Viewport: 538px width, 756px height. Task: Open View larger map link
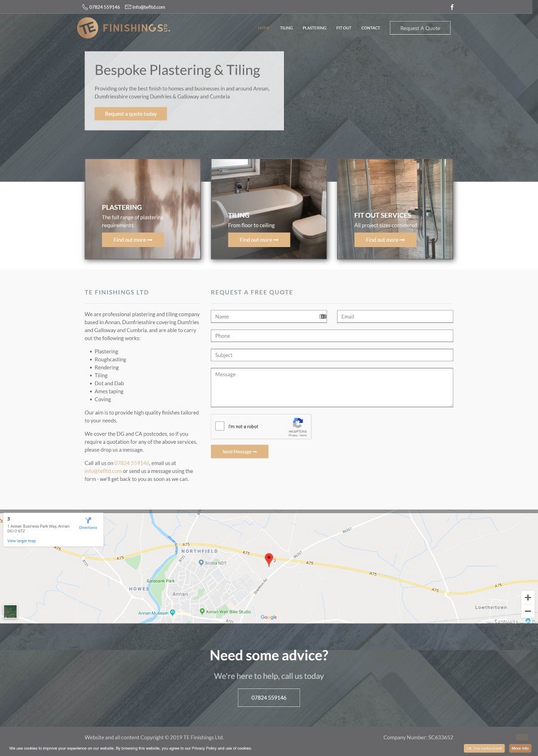[x=22, y=541]
